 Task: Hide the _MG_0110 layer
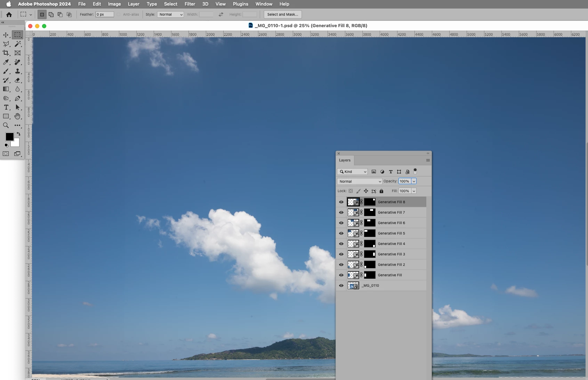point(341,285)
